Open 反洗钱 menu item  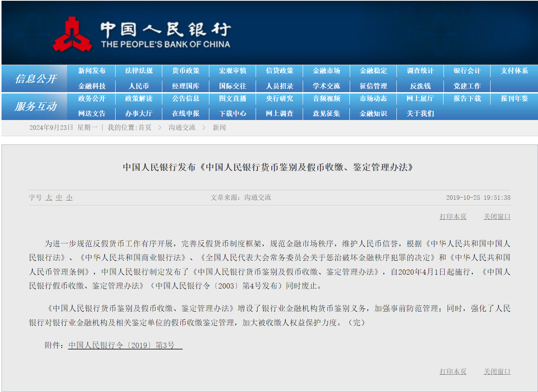click(x=420, y=86)
